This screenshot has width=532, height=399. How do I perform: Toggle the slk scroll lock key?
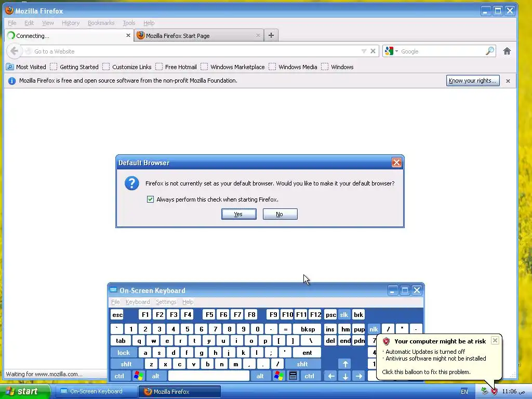point(344,314)
